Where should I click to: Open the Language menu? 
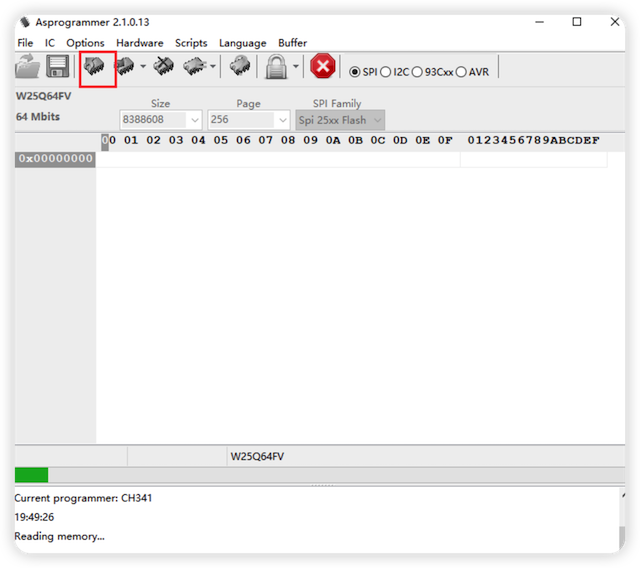242,43
